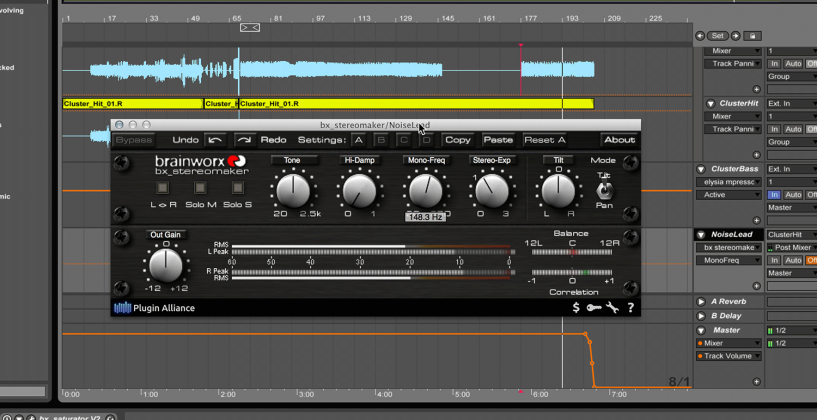Toggle the L<>R channel swap button
Screen dimensions: 817x420
(163, 188)
